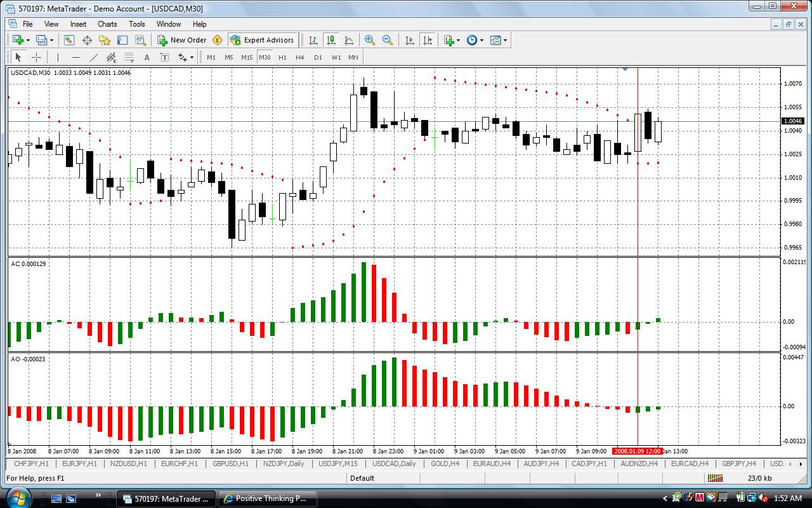Click the connection status bars icon
812x508 pixels.
click(x=715, y=478)
